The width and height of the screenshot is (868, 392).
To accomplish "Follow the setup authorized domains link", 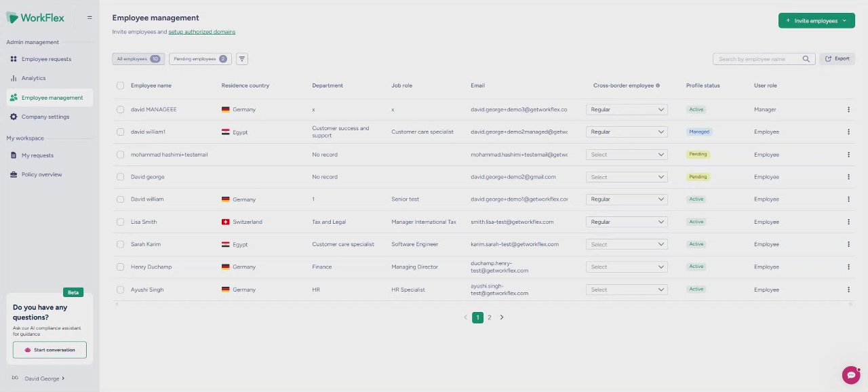I will pyautogui.click(x=201, y=32).
